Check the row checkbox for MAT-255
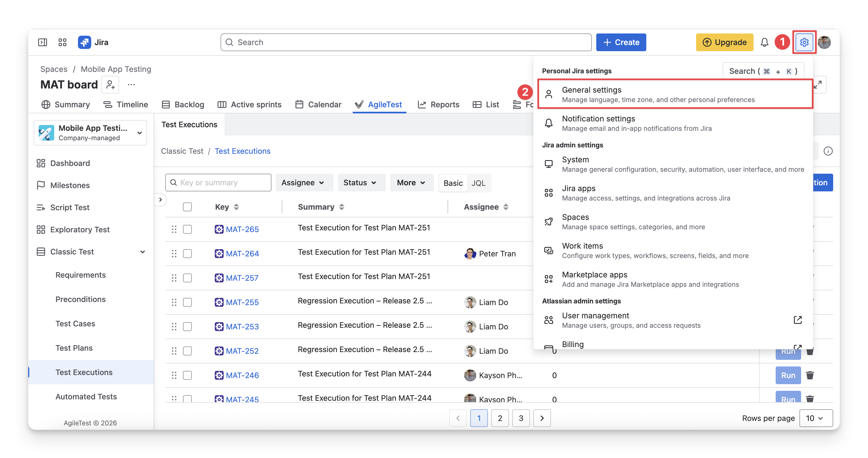The width and height of the screenshot is (868, 458). [187, 302]
